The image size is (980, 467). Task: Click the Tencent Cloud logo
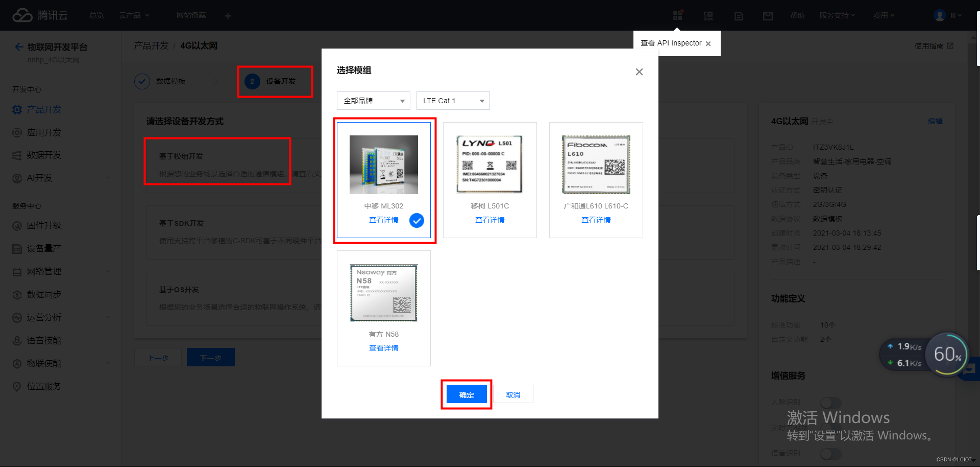(40, 15)
